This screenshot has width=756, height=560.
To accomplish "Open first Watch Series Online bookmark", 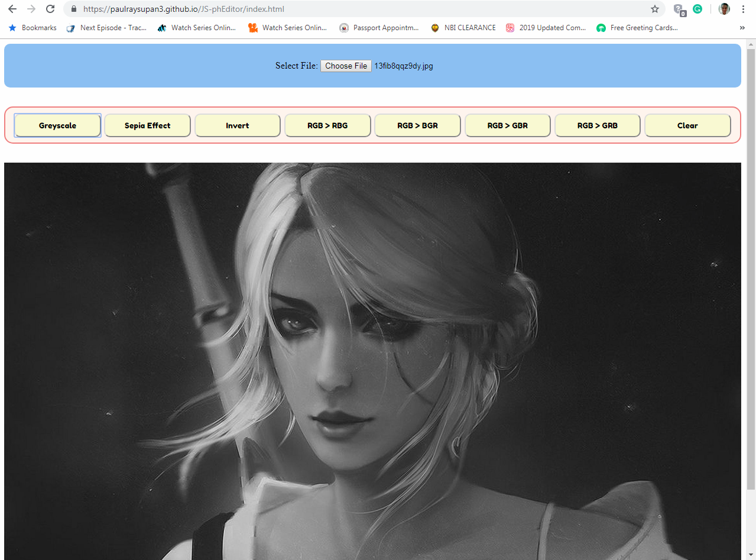I will pyautogui.click(x=197, y=28).
